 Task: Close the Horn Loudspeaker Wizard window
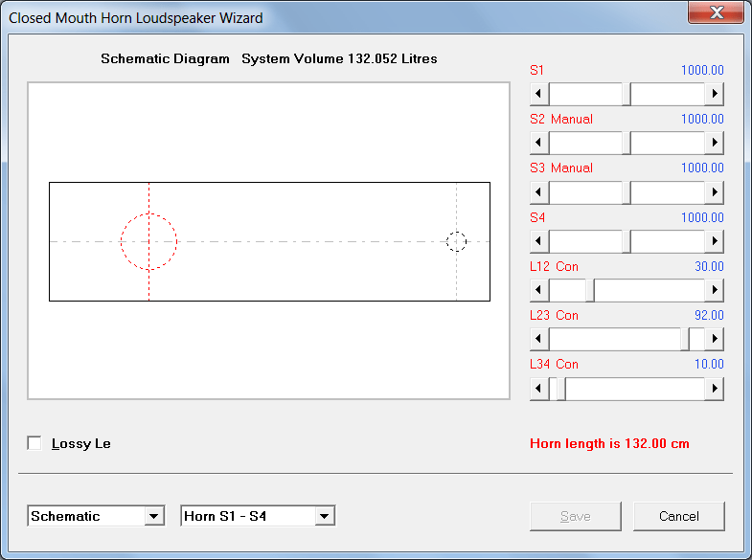pos(716,12)
